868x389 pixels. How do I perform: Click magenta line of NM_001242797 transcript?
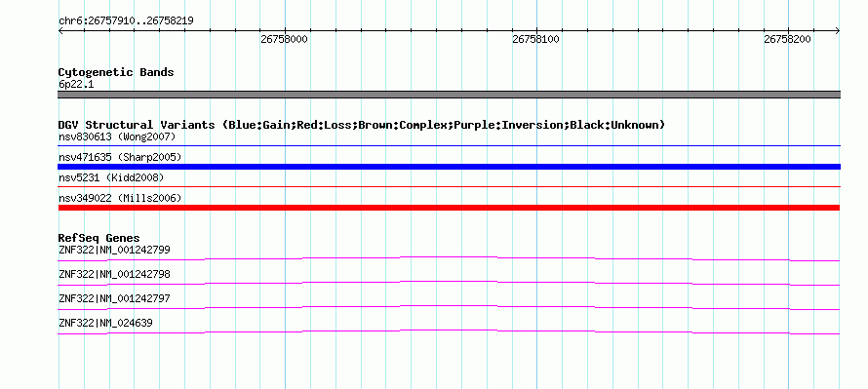pos(449,307)
